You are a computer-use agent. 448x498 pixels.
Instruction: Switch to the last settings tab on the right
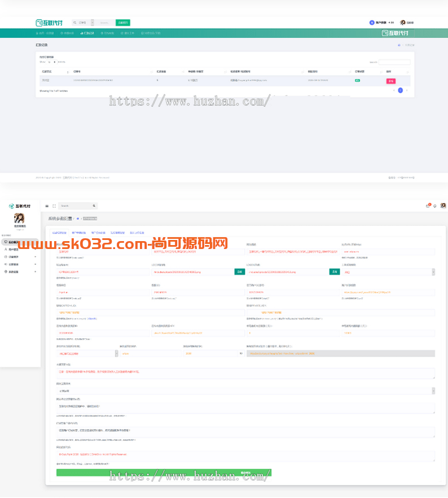point(137,233)
